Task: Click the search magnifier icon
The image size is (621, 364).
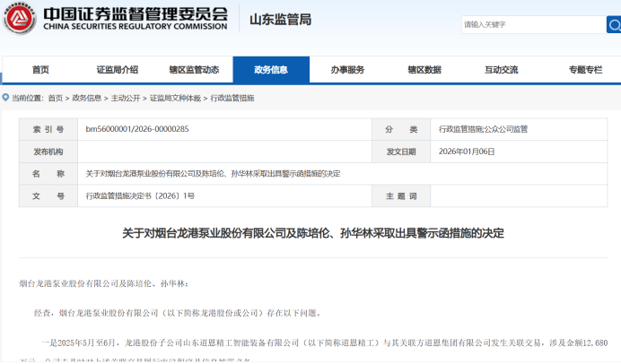Action: click(612, 24)
